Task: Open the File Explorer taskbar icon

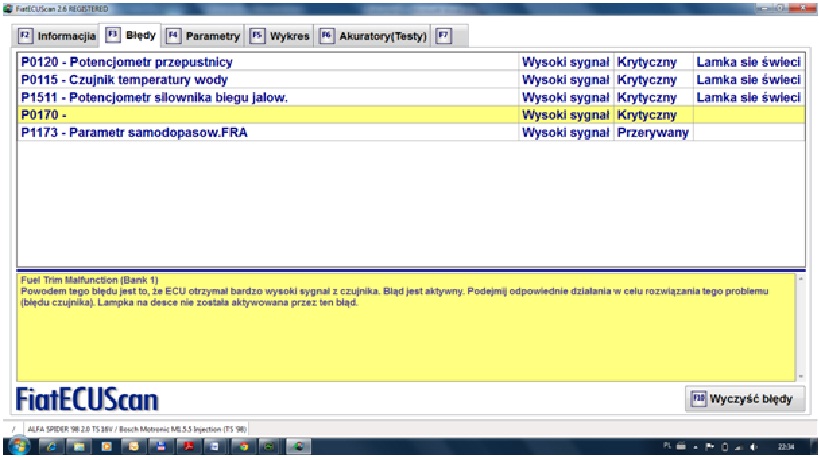Action: (79, 446)
